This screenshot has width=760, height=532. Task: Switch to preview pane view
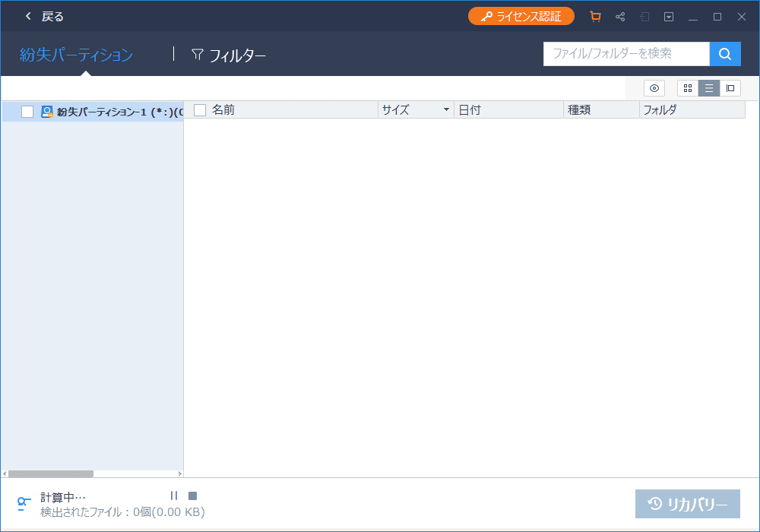tap(730, 88)
